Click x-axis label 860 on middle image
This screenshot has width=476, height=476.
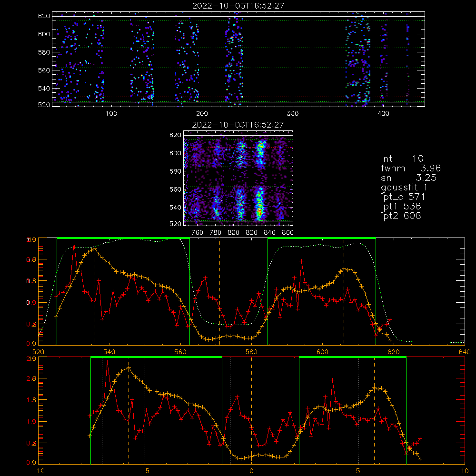pyautogui.click(x=288, y=233)
